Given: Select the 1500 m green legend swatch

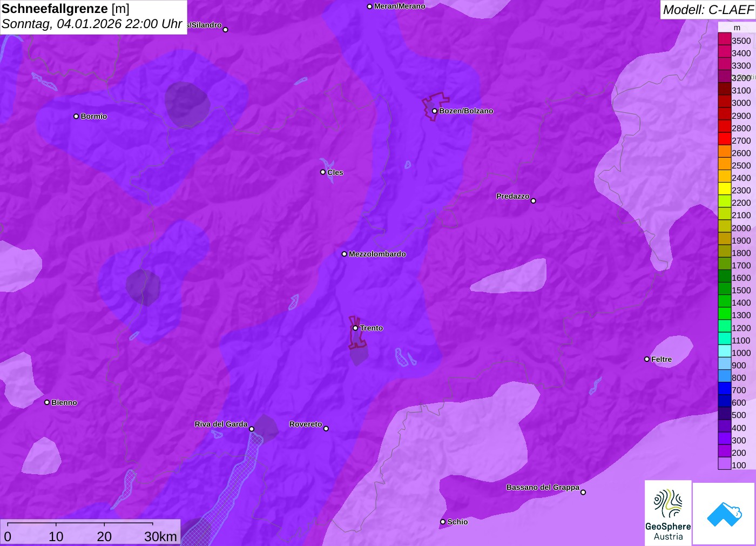Looking at the screenshot, I should 724,289.
